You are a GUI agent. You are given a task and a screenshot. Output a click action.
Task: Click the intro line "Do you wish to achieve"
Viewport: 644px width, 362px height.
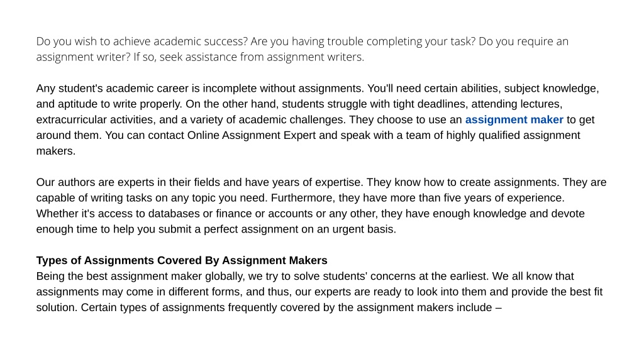coord(94,41)
